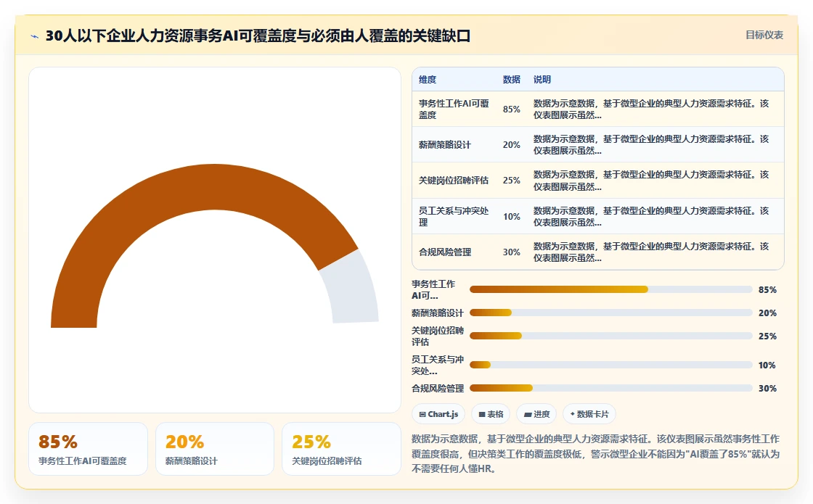Click the 说明 column header
Screen dimensions: 813x504
(x=542, y=79)
